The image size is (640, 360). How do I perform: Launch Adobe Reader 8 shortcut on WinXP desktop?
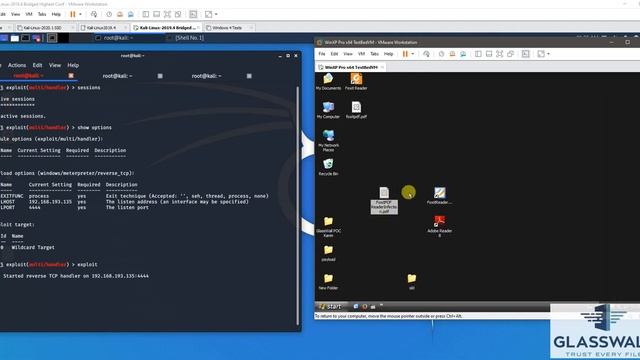click(440, 227)
